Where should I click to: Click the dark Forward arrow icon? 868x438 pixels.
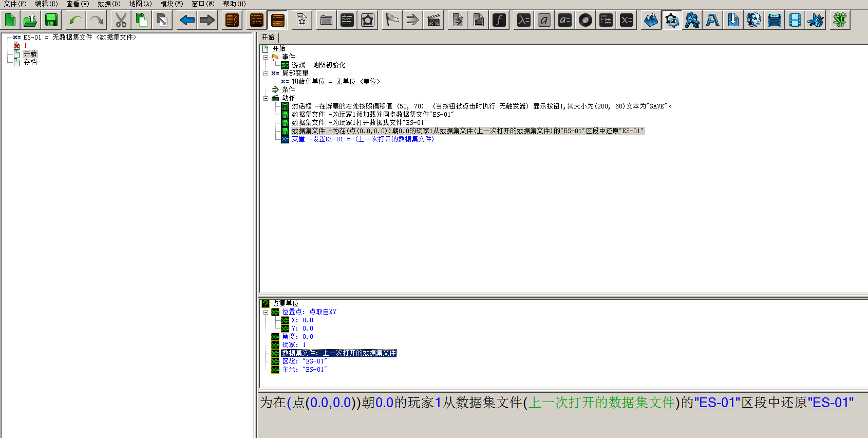207,20
